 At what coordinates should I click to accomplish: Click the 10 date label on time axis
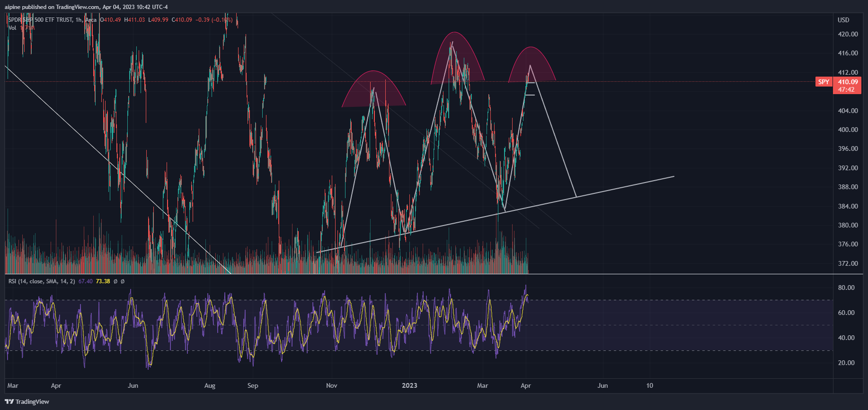650,385
